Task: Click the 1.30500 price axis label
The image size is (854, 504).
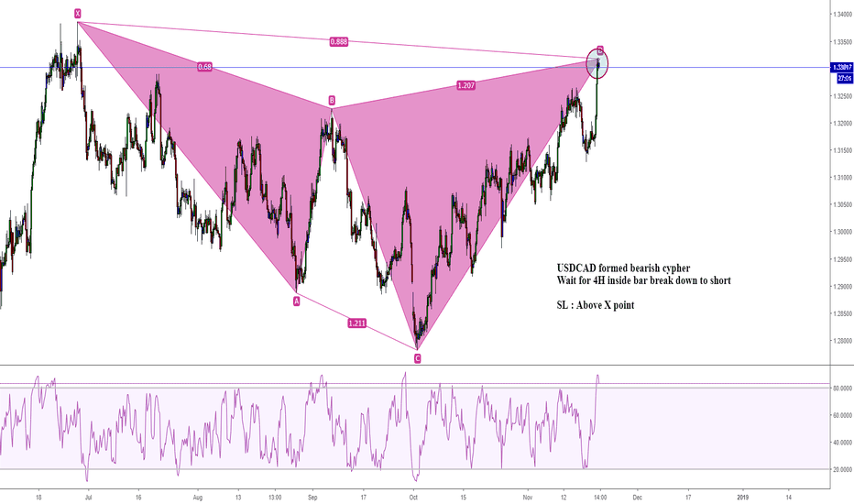Action: (842, 205)
